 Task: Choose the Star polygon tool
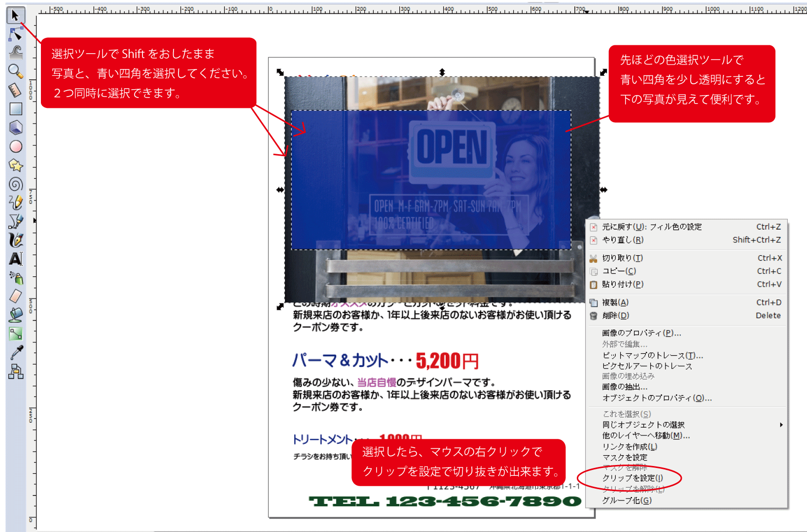pos(15,165)
